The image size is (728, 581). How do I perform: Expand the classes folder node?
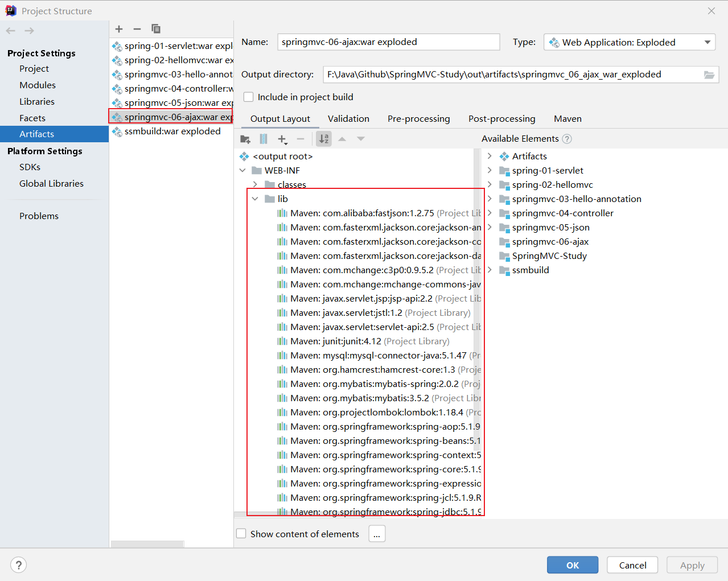click(x=255, y=184)
